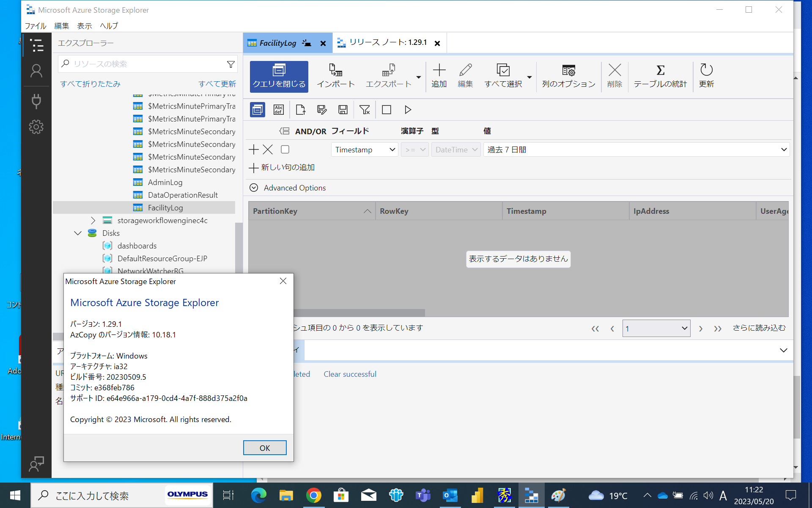Open the 表示 menu

point(84,25)
